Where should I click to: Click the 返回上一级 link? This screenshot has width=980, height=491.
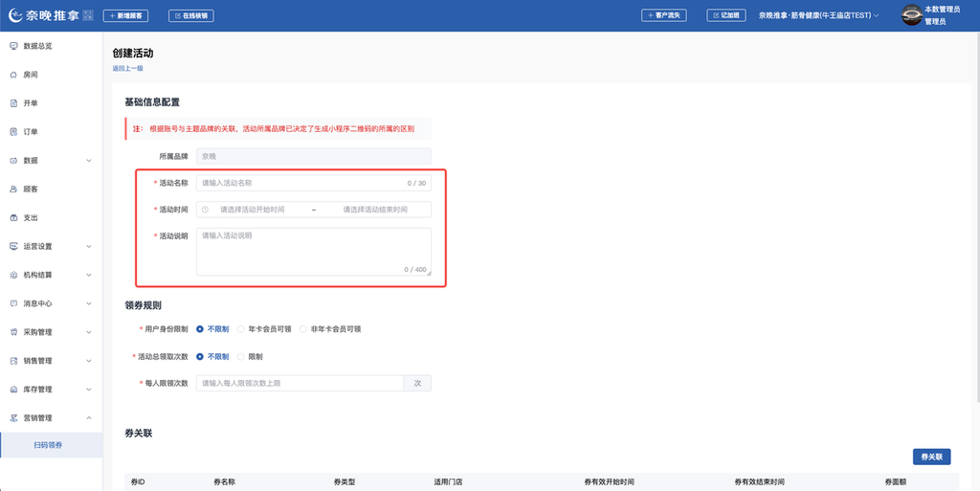pyautogui.click(x=127, y=68)
